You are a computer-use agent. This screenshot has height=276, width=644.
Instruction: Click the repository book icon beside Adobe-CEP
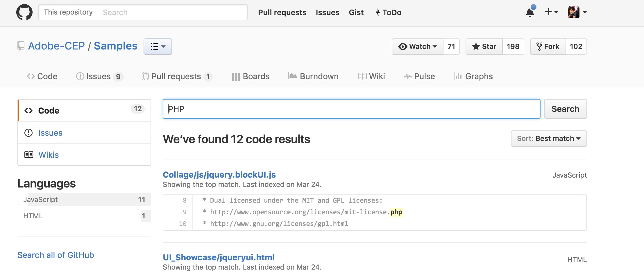(x=21, y=46)
